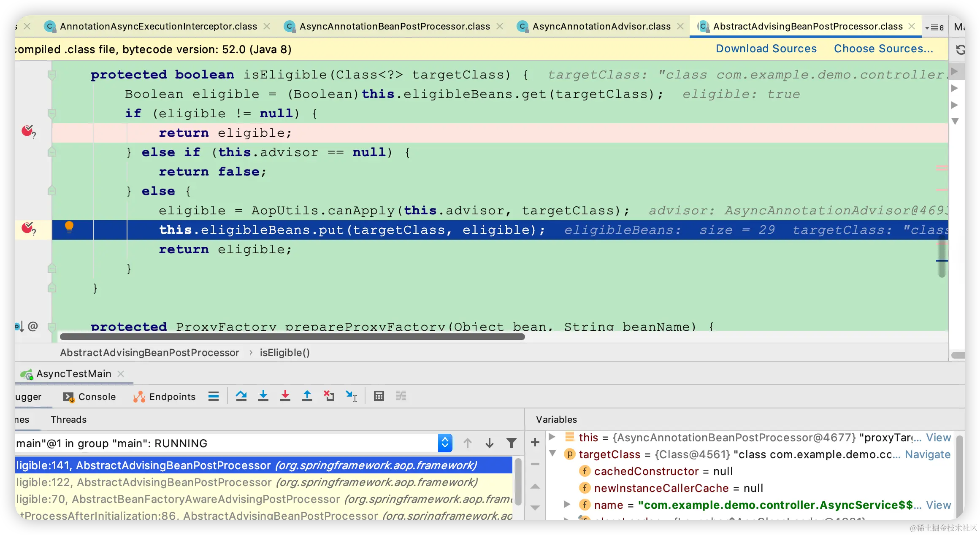Click the Step Into icon
The height and width of the screenshot is (535, 980).
[x=263, y=396]
